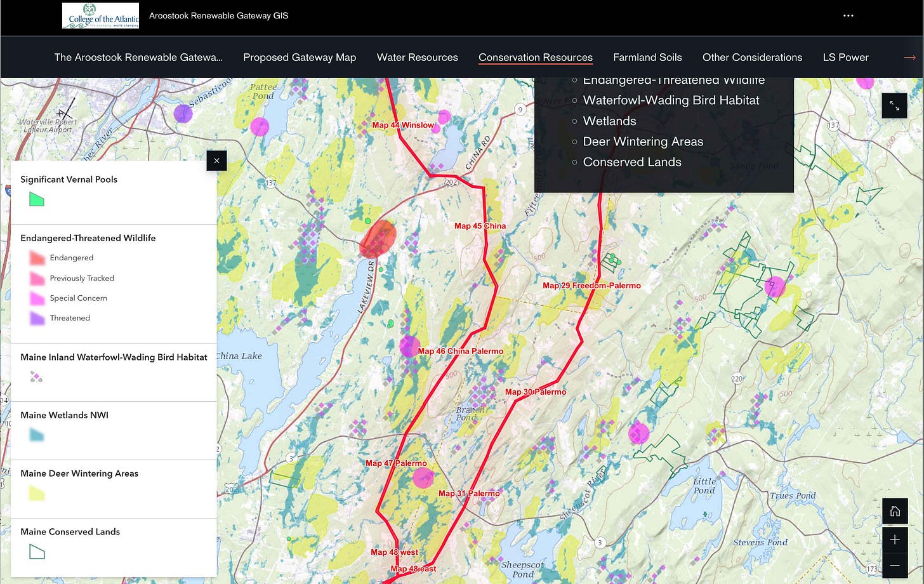
Task: Click the College of the Atlantic logo
Action: click(x=100, y=16)
